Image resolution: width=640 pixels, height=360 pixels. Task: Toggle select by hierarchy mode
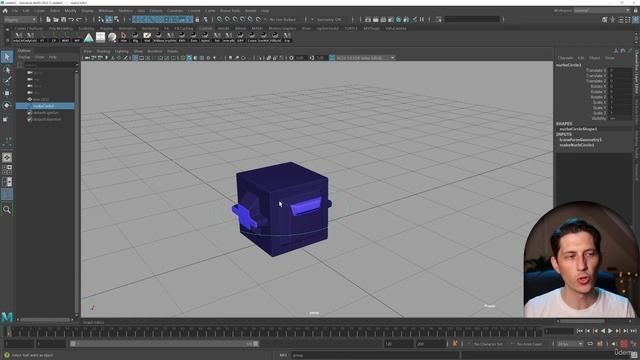click(x=101, y=19)
